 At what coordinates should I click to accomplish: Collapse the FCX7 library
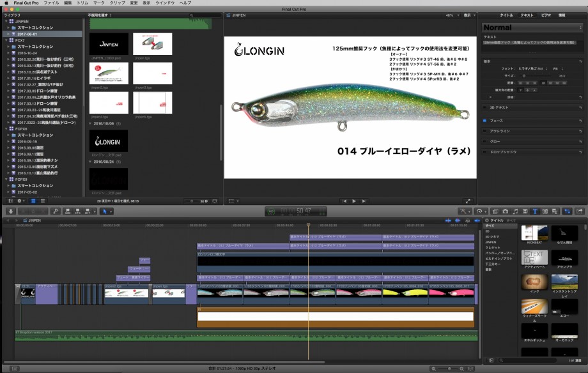[6, 40]
